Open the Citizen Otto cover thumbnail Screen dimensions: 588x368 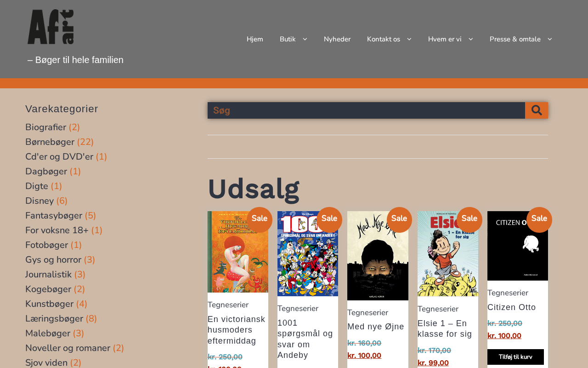[x=518, y=246]
